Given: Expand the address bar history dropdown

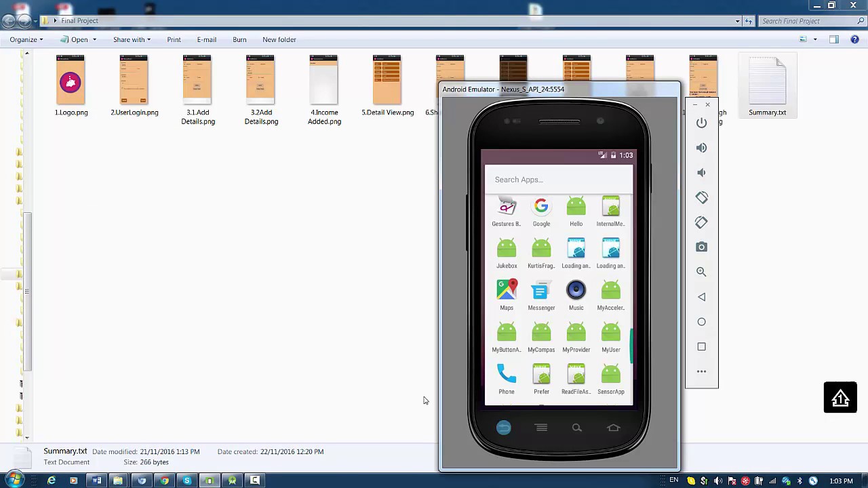Looking at the screenshot, I should coord(737,21).
